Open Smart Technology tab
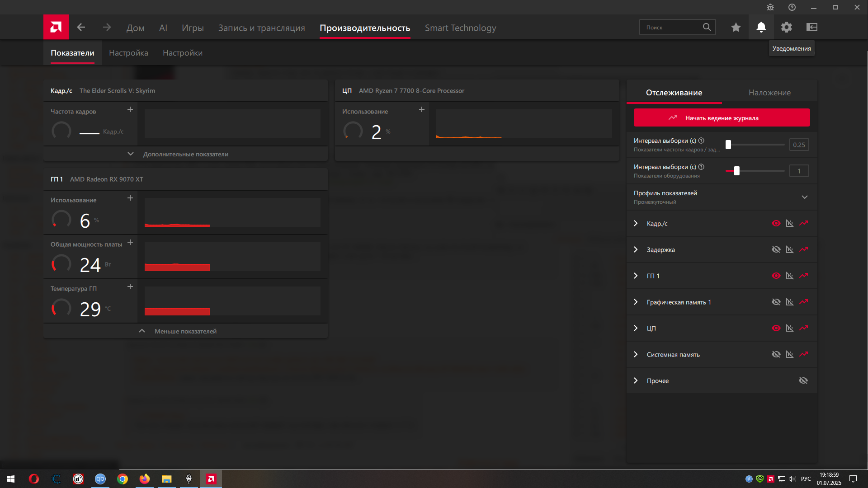868x488 pixels. pos(460,28)
